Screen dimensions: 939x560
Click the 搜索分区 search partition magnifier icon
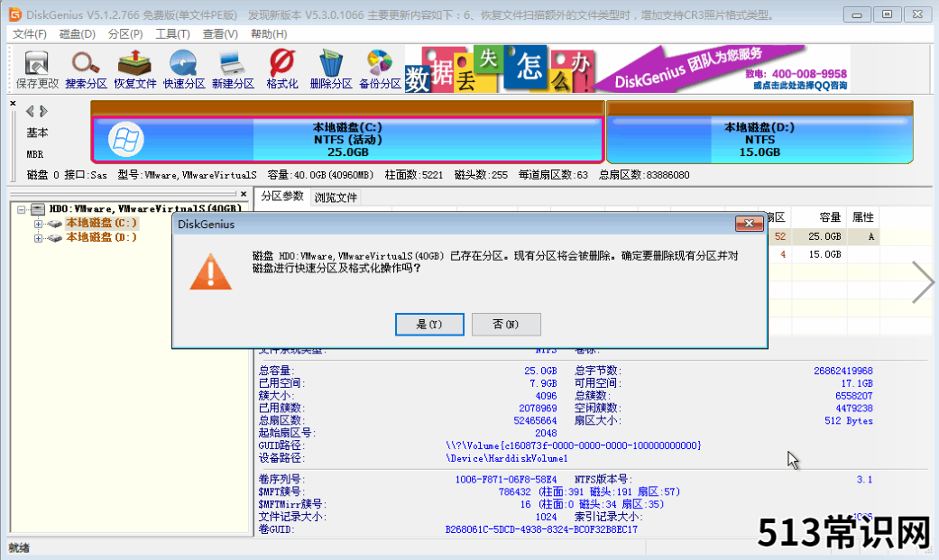click(x=86, y=70)
